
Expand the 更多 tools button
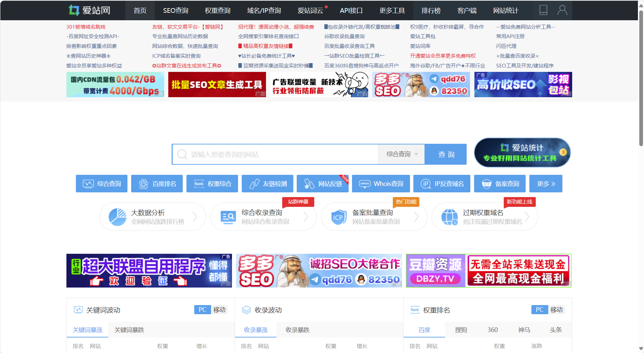point(546,184)
